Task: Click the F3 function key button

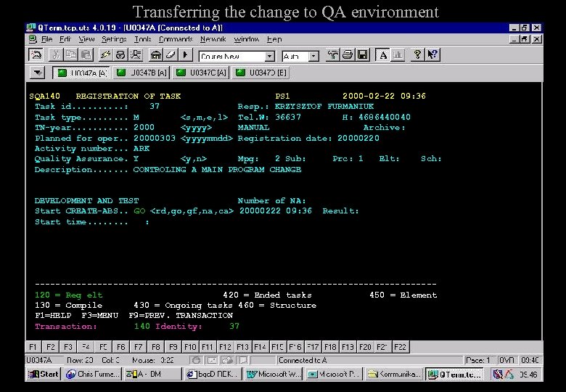Action: coord(68,347)
